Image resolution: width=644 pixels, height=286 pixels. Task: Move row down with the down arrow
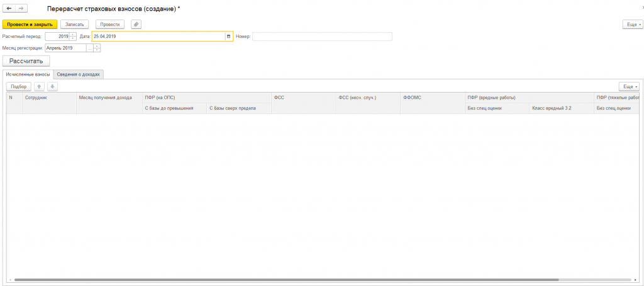(x=53, y=86)
